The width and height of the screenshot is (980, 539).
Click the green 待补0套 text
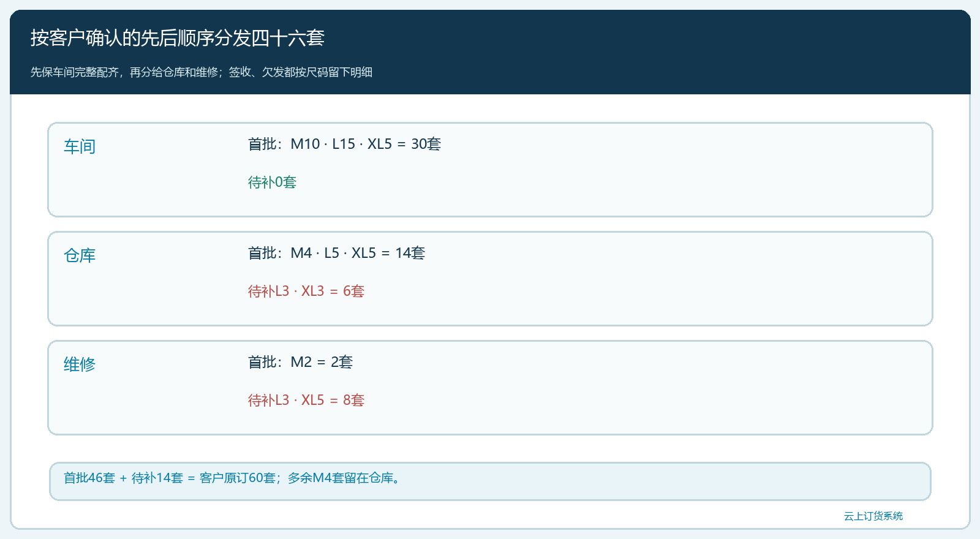[272, 182]
